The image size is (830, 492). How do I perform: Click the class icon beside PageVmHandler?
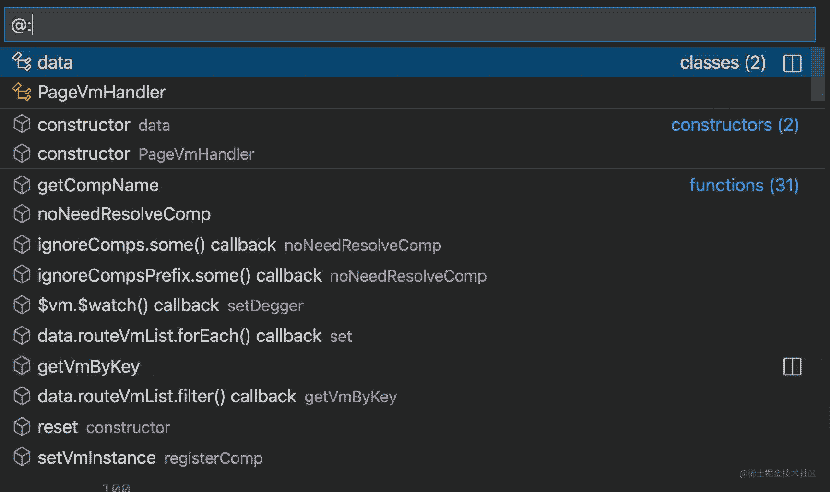click(22, 92)
